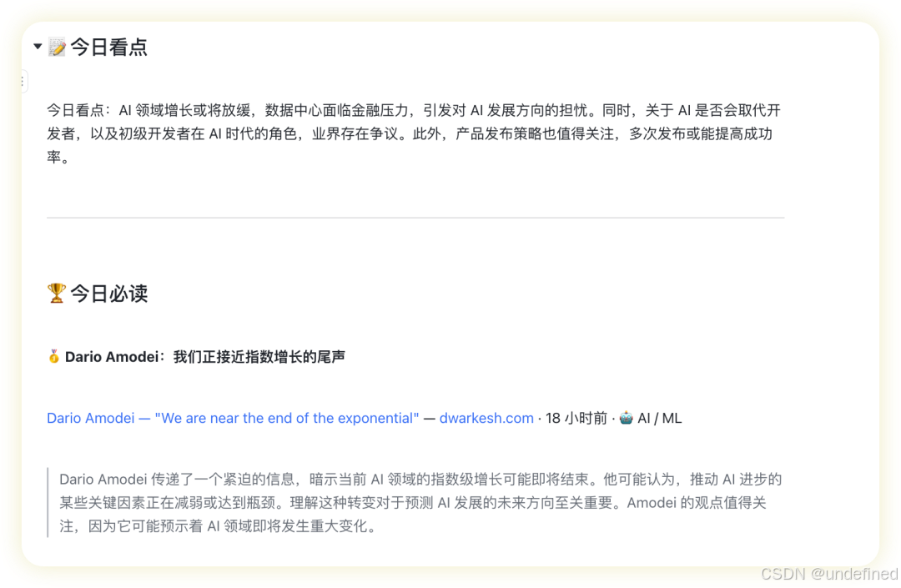Viewport: 901px width, 588px height.
Task: Click the summary paragraph starting 今日看点：AI 领域增长
Action: click(x=414, y=133)
